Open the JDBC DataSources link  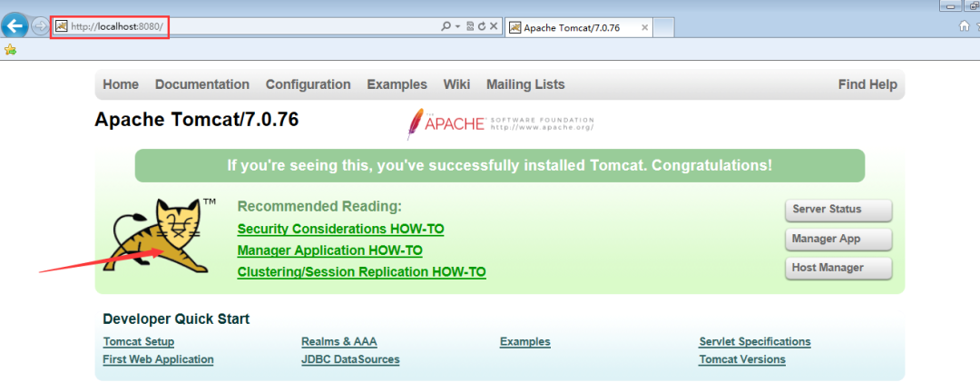point(350,359)
